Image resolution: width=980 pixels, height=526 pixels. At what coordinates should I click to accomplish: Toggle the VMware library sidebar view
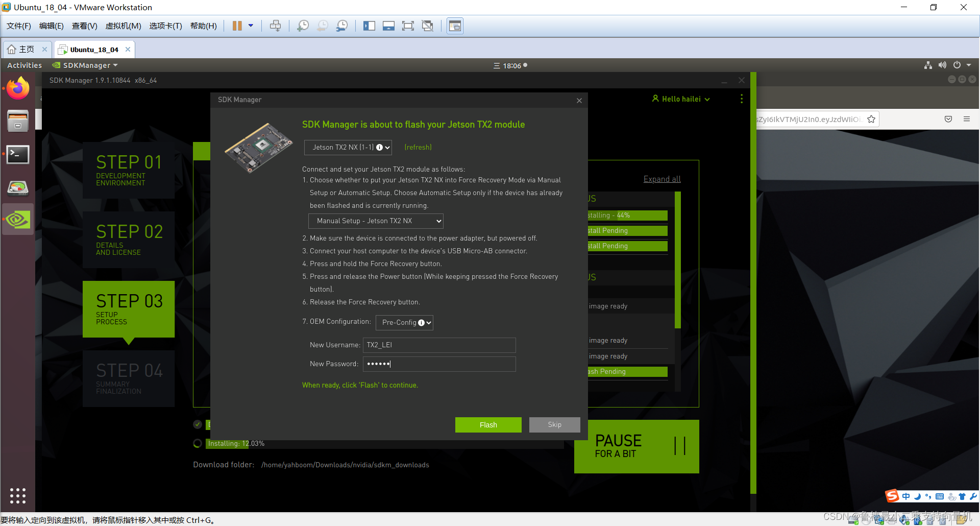[369, 26]
